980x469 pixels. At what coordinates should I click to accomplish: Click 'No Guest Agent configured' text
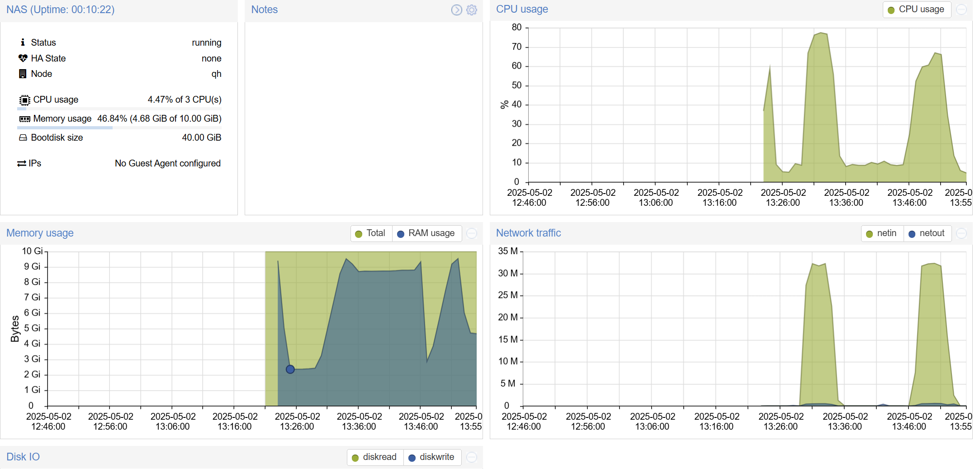(x=168, y=163)
